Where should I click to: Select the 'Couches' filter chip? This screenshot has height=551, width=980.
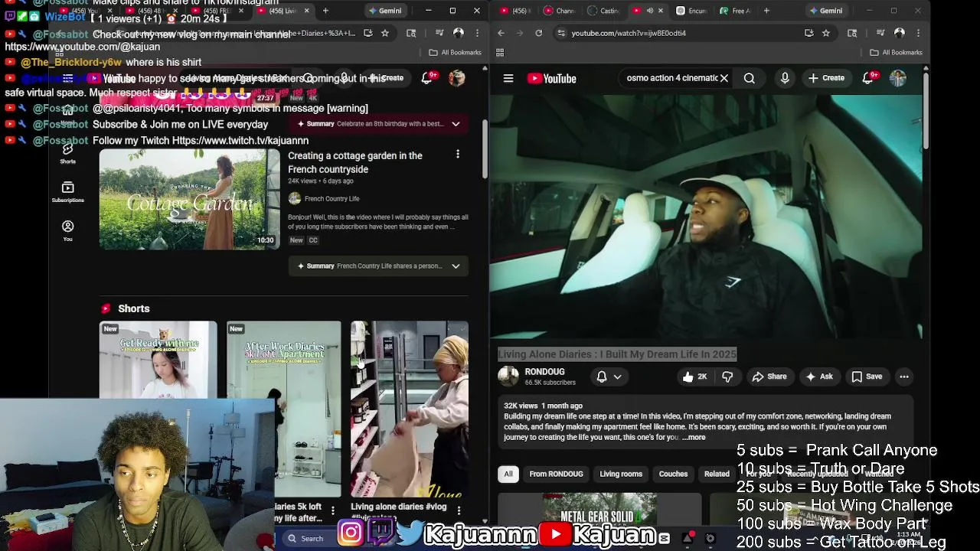coord(674,474)
